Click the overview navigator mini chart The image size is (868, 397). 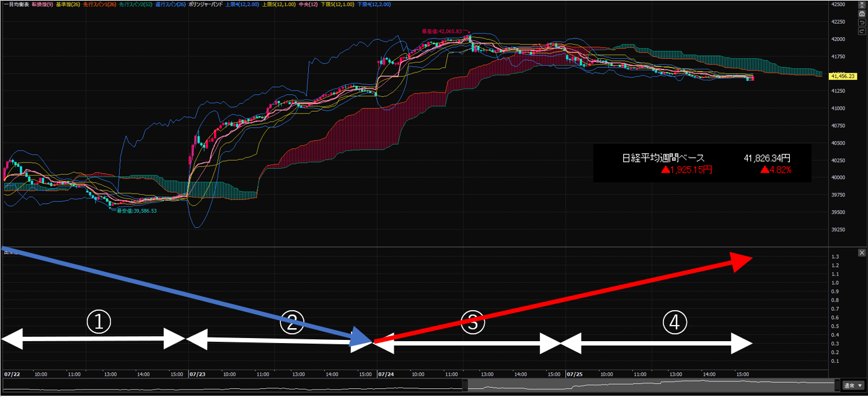tap(651, 385)
